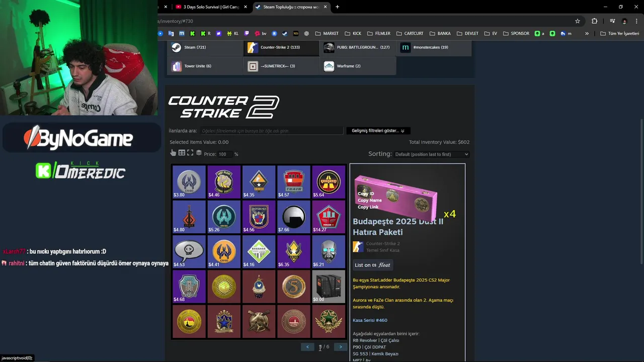Screen dimensions: 644x362
Task: Switch to Steam (721) inventory tab
Action: 205,47
